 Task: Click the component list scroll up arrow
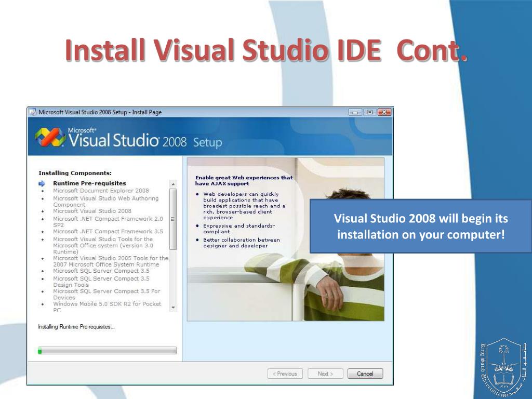[x=173, y=184]
